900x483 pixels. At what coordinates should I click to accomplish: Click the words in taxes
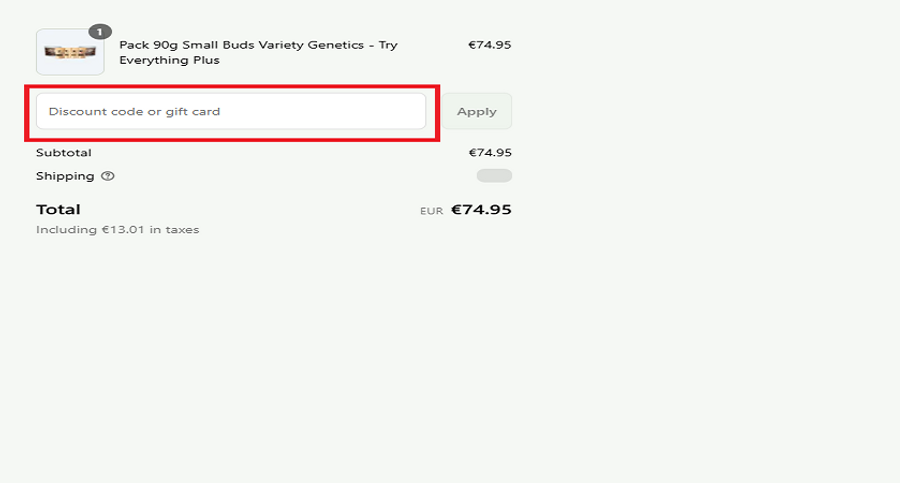(x=174, y=230)
